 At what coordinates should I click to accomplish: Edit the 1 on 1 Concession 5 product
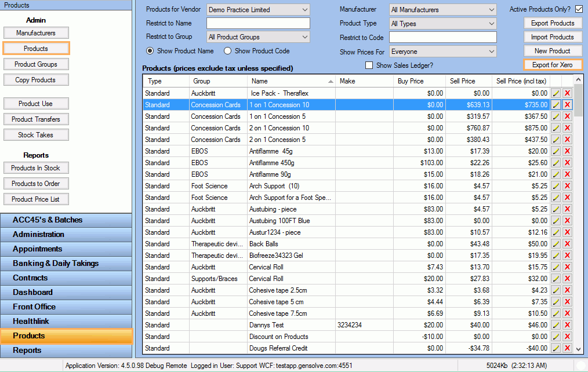coord(556,116)
